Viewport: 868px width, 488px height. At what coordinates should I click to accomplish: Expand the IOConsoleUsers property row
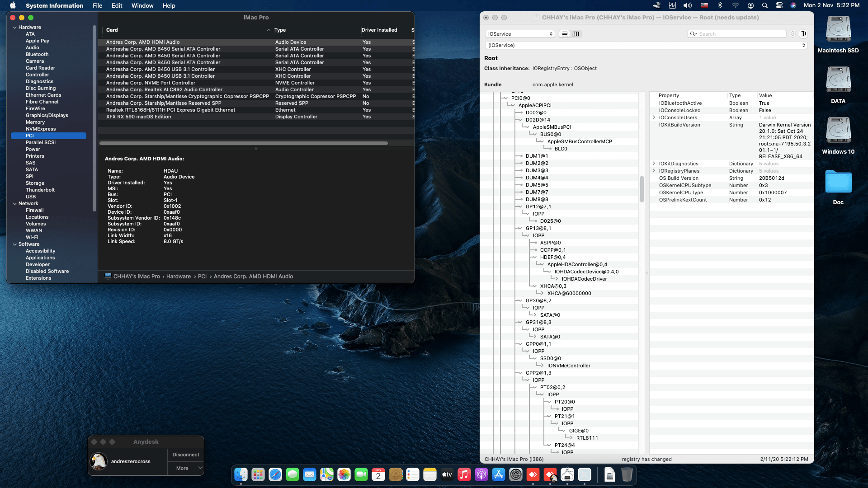655,117
